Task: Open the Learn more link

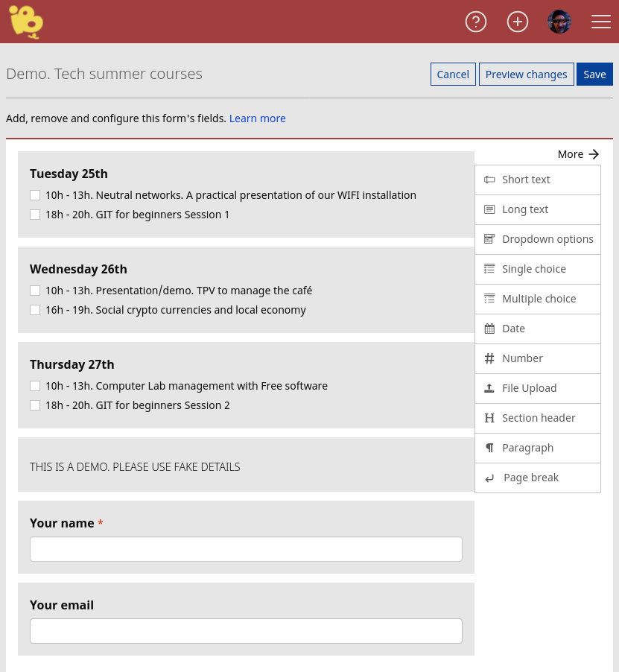Action: click(257, 118)
